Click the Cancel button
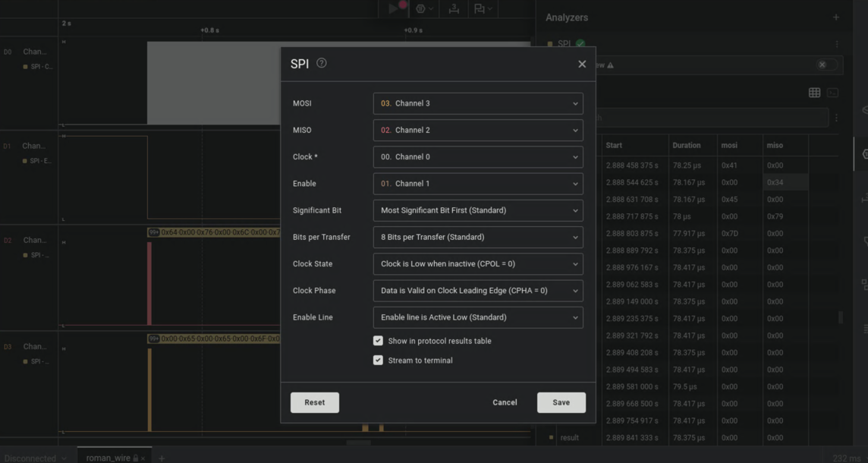The height and width of the screenshot is (463, 868). click(x=505, y=402)
